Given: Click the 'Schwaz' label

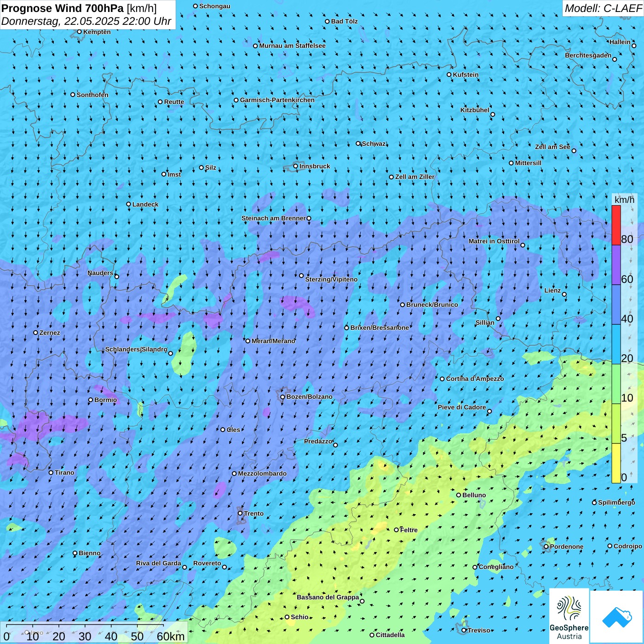Looking at the screenshot, I should (374, 144).
